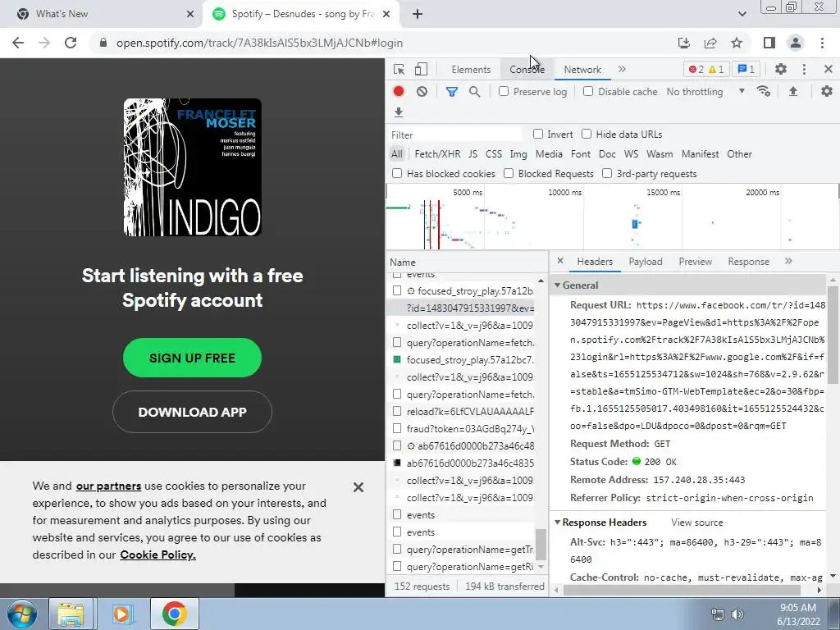Click View source for response headers

coord(696,523)
